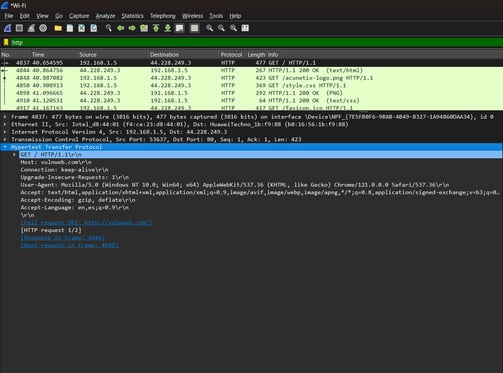Jump to Next request in frame 4848
The height and width of the screenshot is (373, 503).
click(69, 245)
